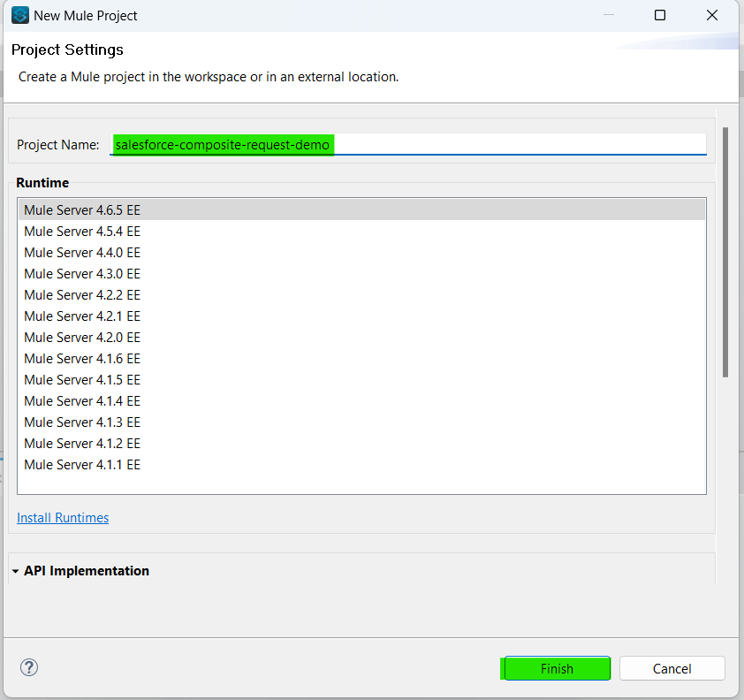Select Mule Server 4.2.2 EE
Viewport: 744px width, 700px height.
coord(82,295)
